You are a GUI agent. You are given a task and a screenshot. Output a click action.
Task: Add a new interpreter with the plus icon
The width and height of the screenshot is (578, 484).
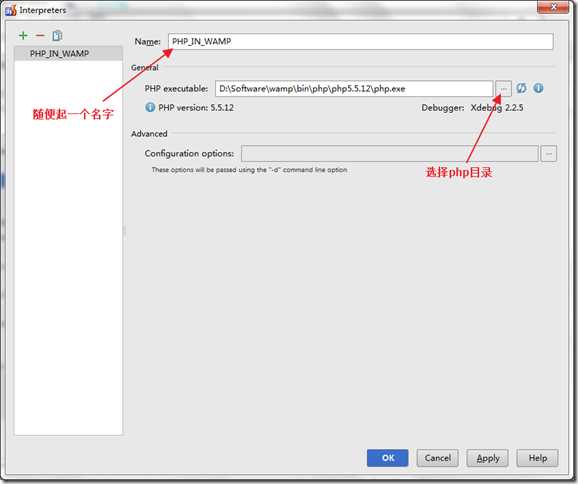coord(23,35)
